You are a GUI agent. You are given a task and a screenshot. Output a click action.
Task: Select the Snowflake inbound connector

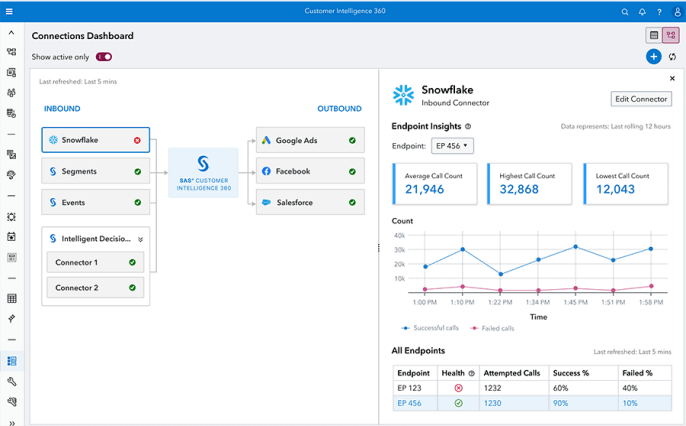[x=95, y=140]
